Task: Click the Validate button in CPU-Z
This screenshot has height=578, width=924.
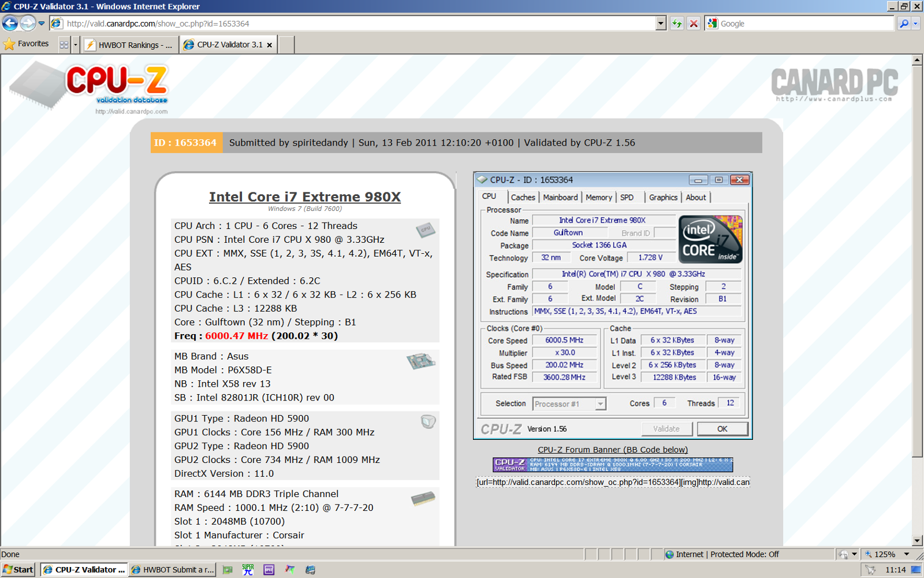Action: (666, 429)
